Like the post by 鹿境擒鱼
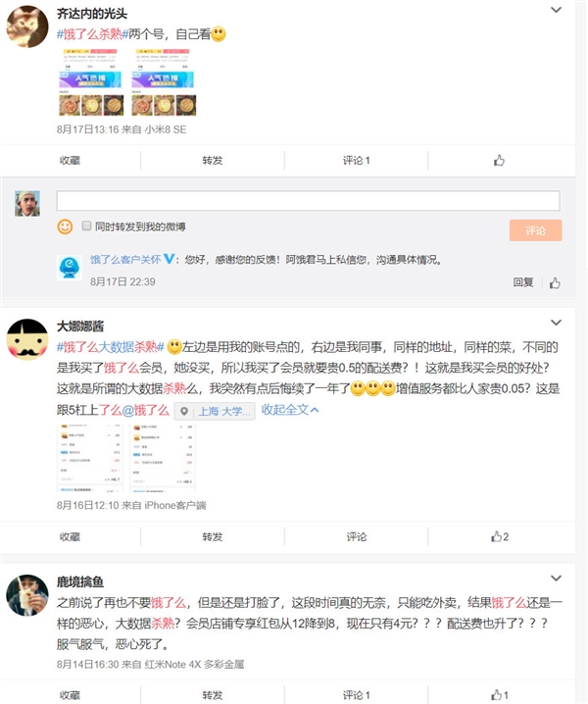The height and width of the screenshot is (704, 588). (x=500, y=695)
